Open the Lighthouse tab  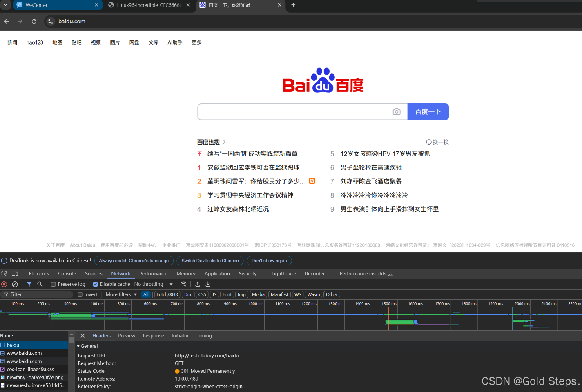click(x=284, y=274)
